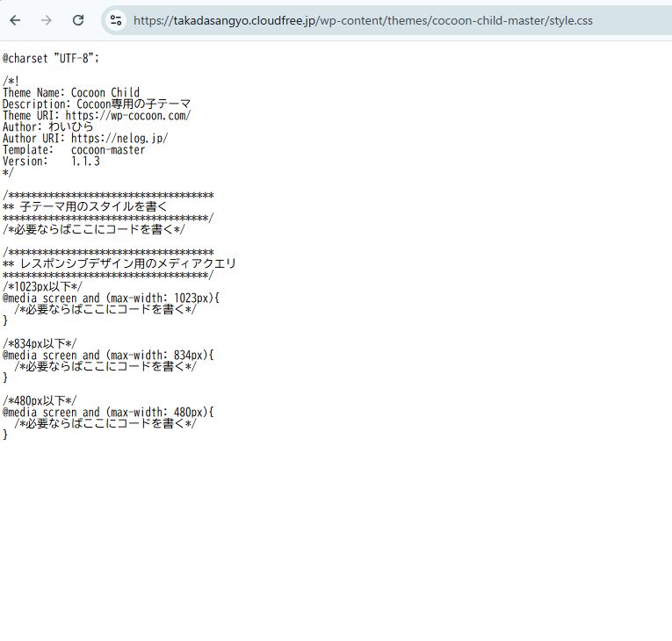Click the style.css URL in address bar
Screen dimensions: 672x641
(x=363, y=20)
